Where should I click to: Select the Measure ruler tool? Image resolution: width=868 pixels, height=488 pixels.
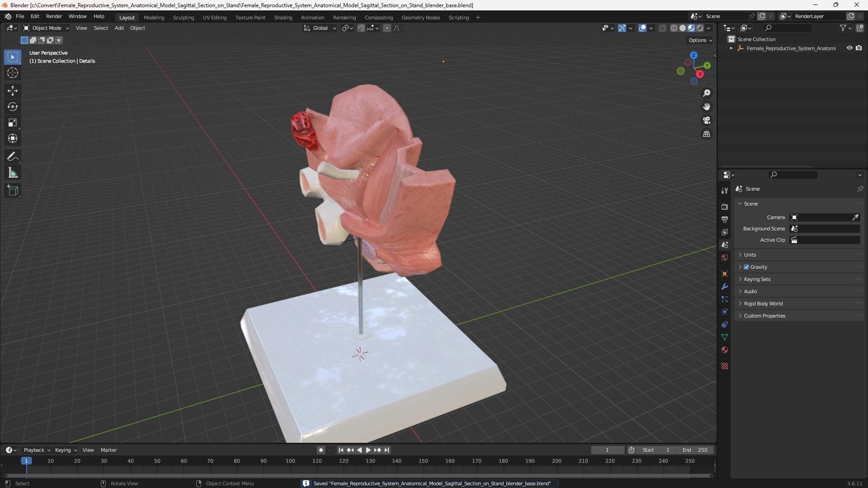13,173
